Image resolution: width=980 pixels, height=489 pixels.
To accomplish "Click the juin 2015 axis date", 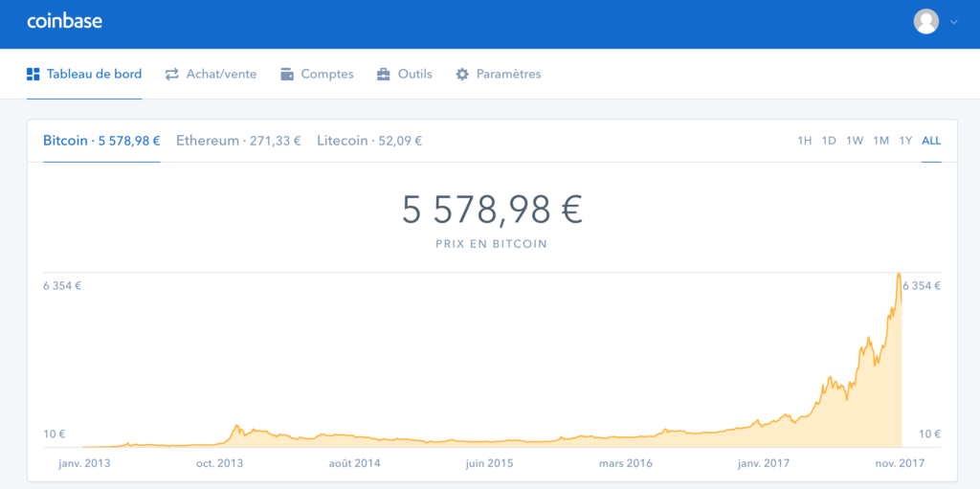I will coord(489,464).
